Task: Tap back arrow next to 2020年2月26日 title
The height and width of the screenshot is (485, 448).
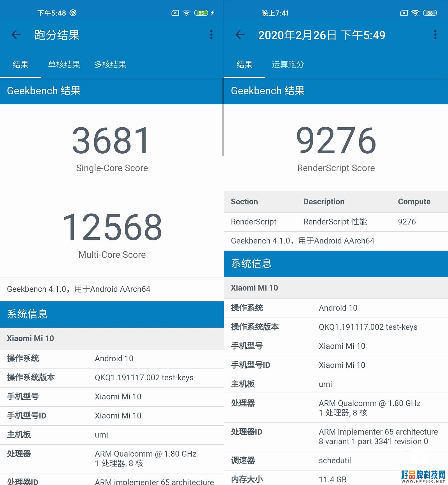Action: (x=240, y=35)
